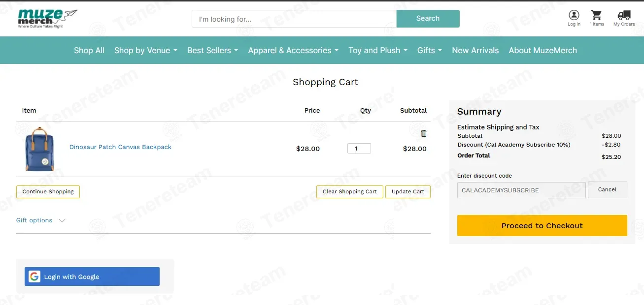Screen dimensions: 644x305
Task: Click Login with Google button
Action: (92, 276)
